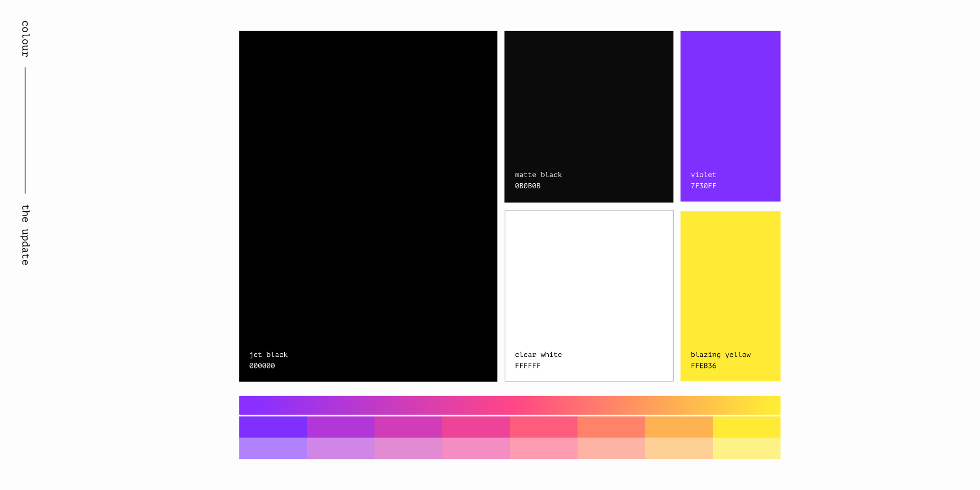This screenshot has height=490, width=980.
Task: Click the 'the update' vertical label
Action: [23, 234]
